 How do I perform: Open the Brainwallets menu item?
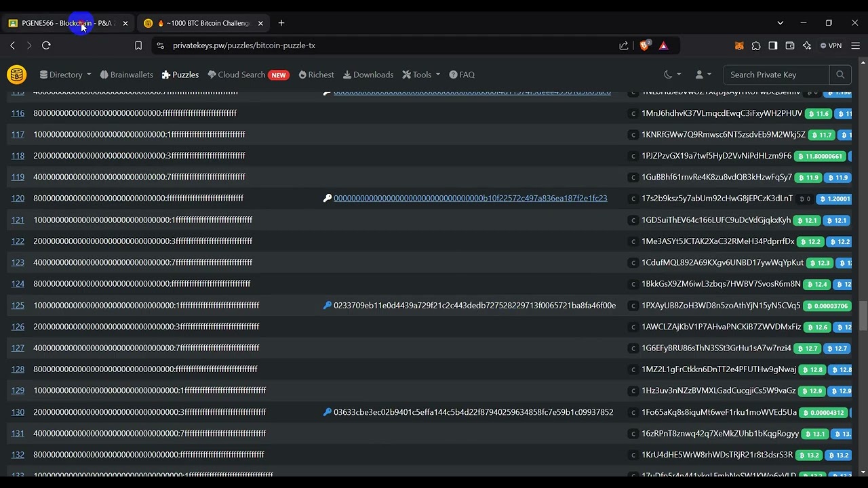point(126,75)
